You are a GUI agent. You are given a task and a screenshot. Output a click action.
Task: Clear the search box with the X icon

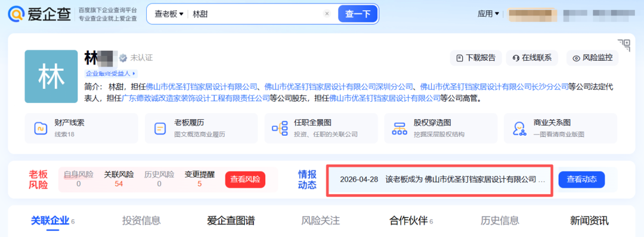point(327,14)
